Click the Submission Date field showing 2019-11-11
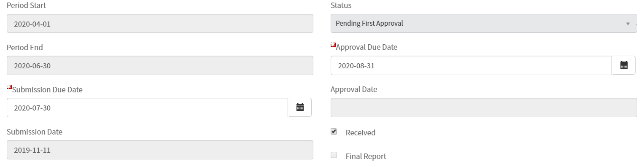The width and height of the screenshot is (644, 167). tap(160, 150)
